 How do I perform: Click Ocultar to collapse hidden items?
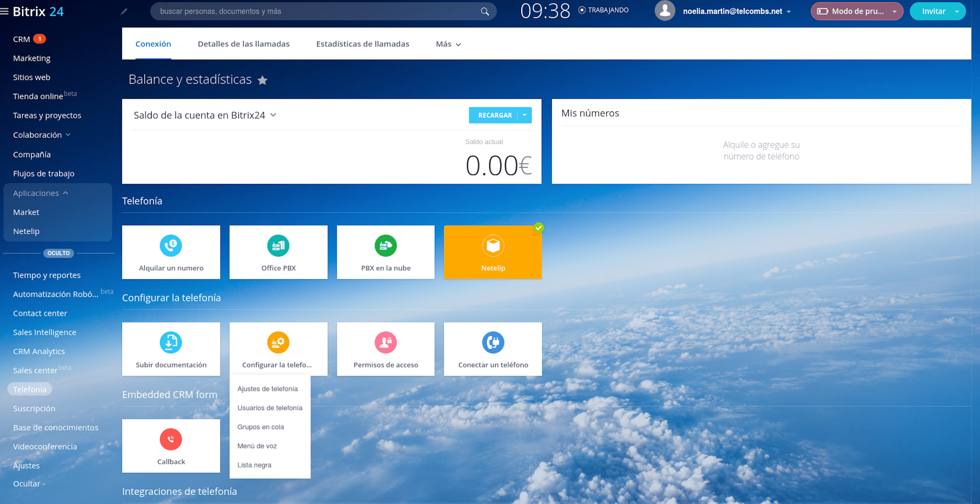pos(29,484)
